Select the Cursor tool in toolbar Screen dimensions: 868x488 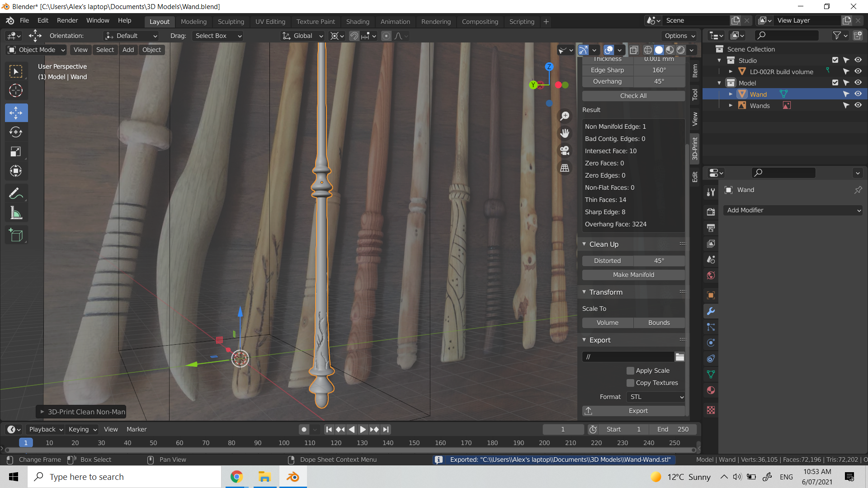[16, 91]
